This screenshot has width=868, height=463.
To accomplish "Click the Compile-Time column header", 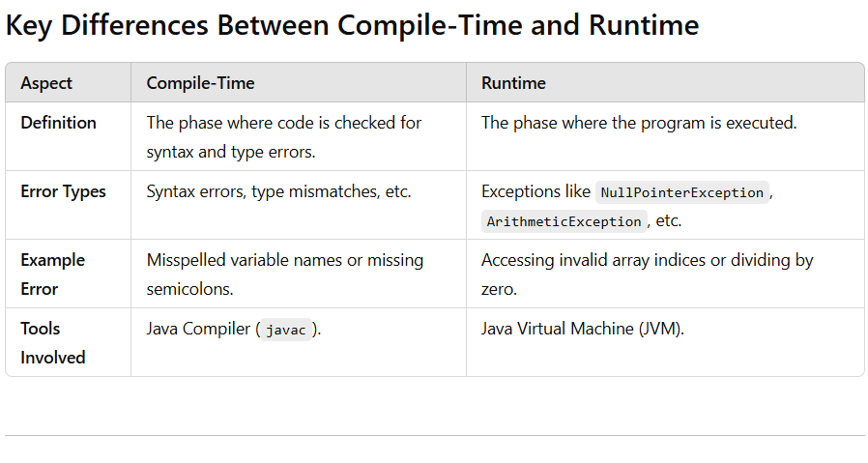I will (x=200, y=83).
